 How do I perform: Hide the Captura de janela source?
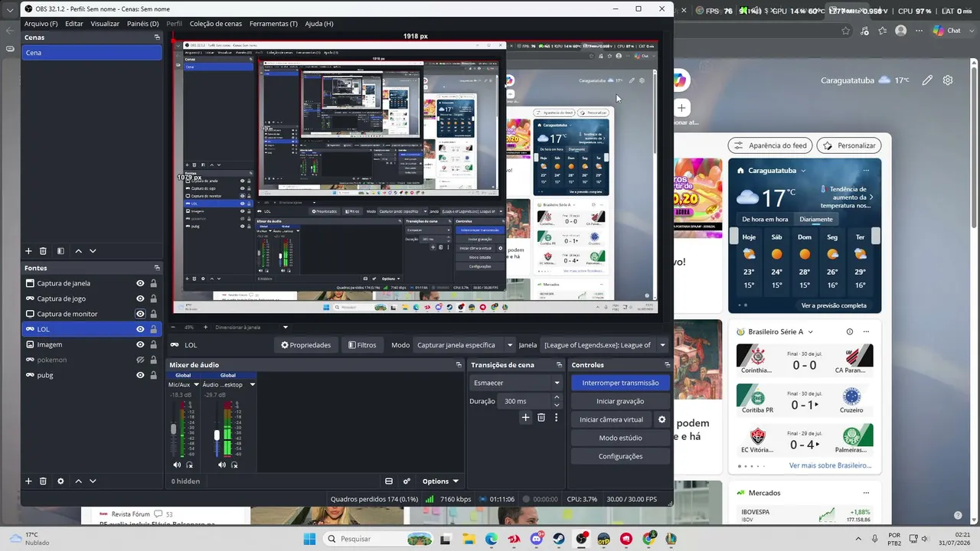click(140, 283)
